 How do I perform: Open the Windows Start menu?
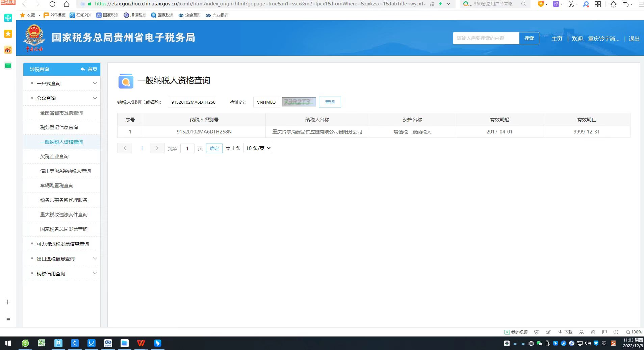(x=8, y=343)
